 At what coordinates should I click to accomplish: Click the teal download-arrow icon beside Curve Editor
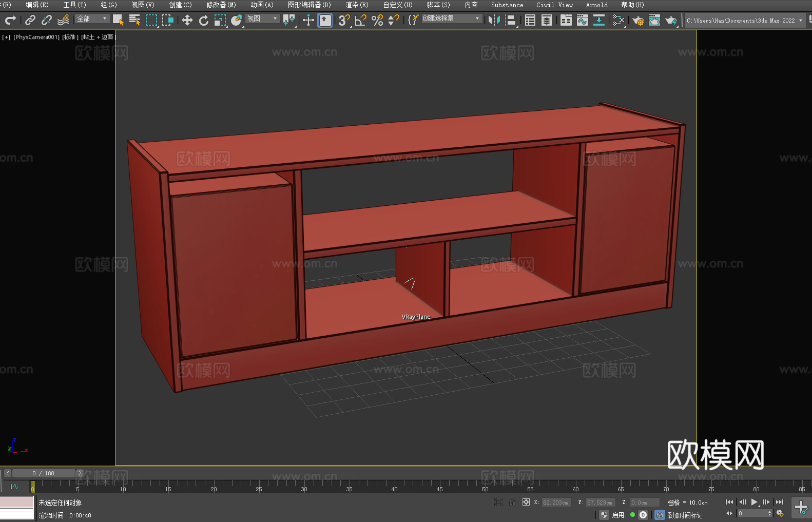599,20
